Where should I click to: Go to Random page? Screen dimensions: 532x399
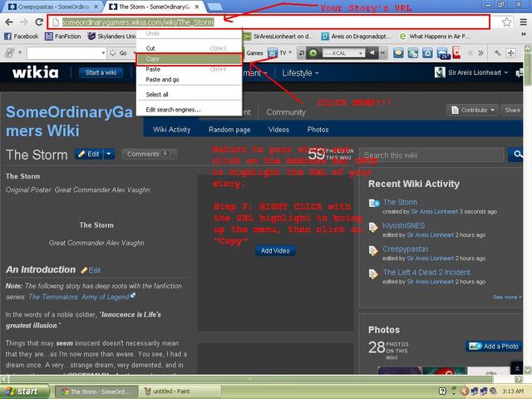[229, 130]
